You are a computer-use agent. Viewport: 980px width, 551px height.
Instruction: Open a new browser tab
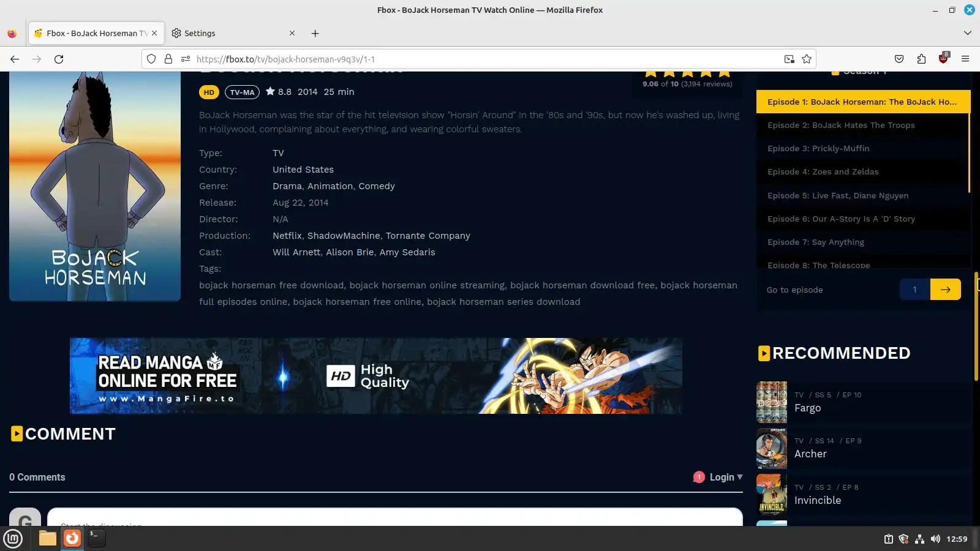tap(315, 33)
